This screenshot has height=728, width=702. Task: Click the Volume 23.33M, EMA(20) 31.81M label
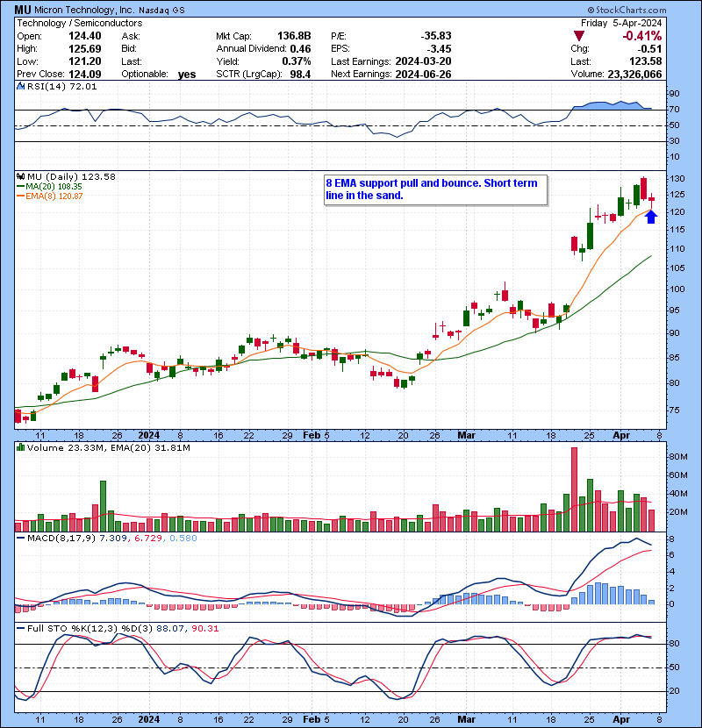click(x=108, y=447)
